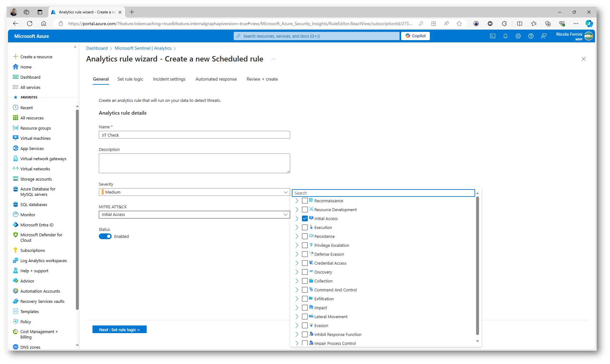Image resolution: width=610 pixels, height=364 pixels.
Task: Open the MITRE ATT&CK dropdown
Action: pyautogui.click(x=194, y=215)
